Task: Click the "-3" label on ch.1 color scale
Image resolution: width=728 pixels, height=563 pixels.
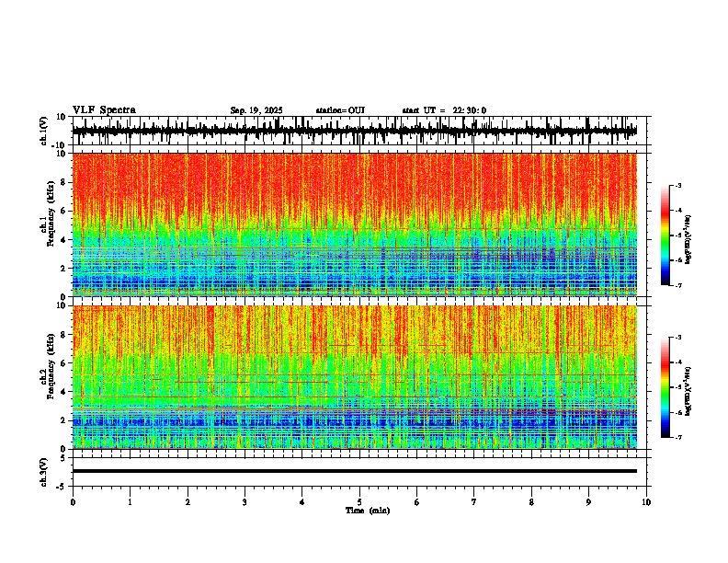Action: tap(677, 185)
